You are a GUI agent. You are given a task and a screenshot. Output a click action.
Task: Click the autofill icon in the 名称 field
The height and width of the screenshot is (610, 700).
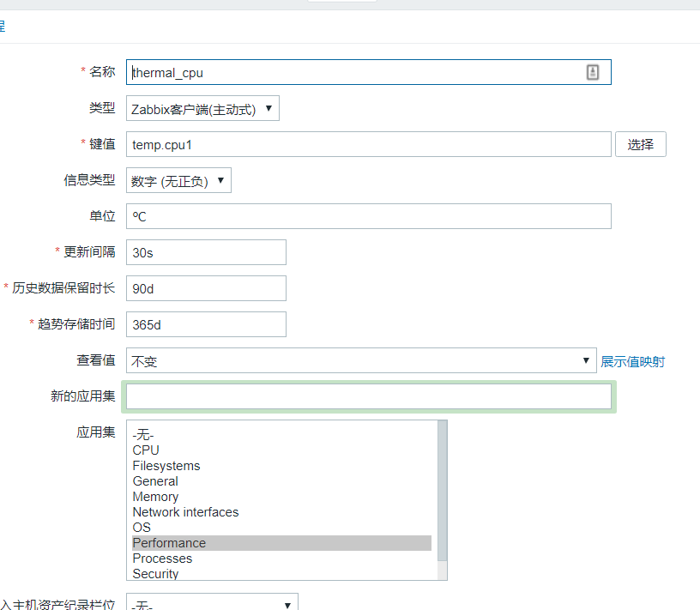click(593, 72)
